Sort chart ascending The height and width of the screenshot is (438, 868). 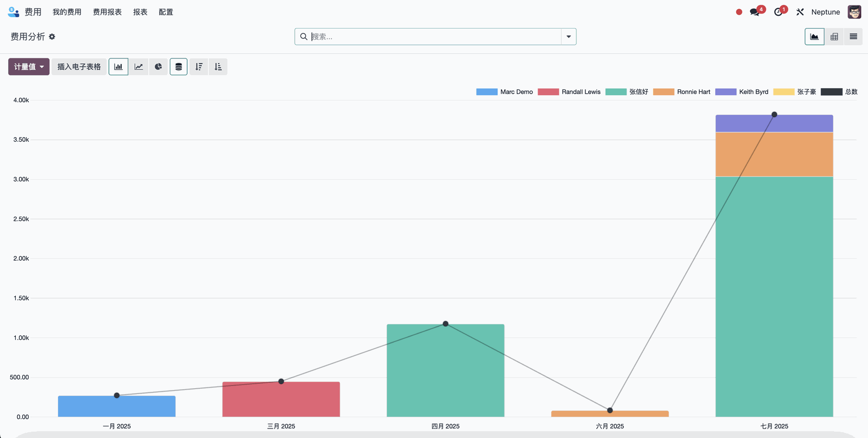pyautogui.click(x=218, y=67)
